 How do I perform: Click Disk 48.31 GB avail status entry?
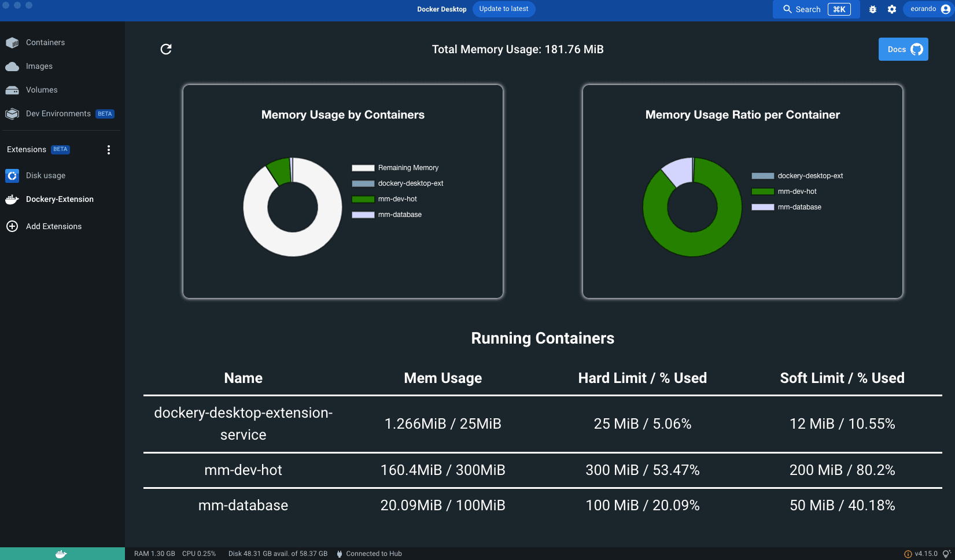[278, 554]
